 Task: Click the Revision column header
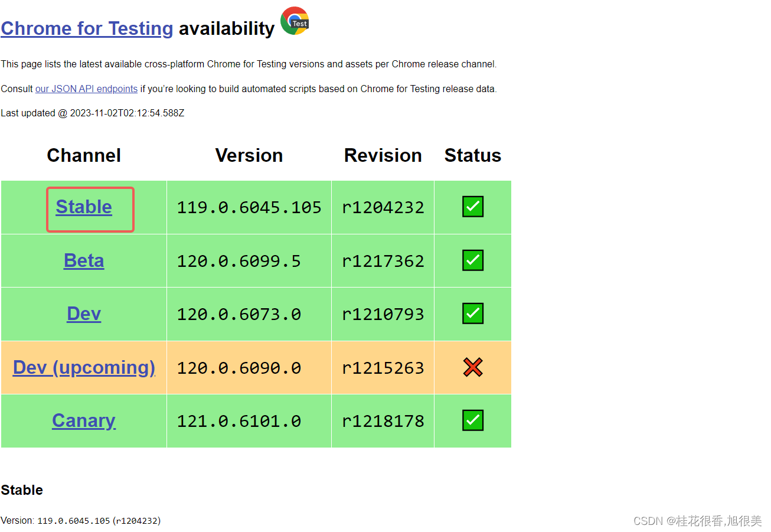tap(383, 155)
